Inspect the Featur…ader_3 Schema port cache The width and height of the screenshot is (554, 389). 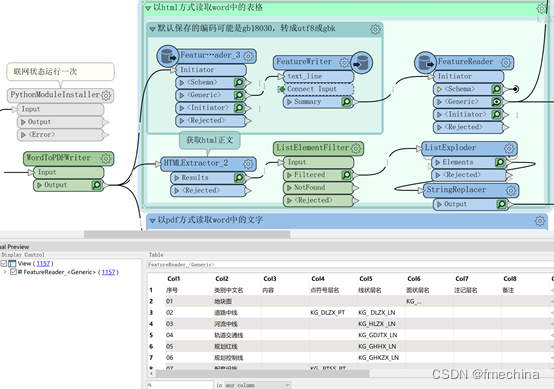239,82
